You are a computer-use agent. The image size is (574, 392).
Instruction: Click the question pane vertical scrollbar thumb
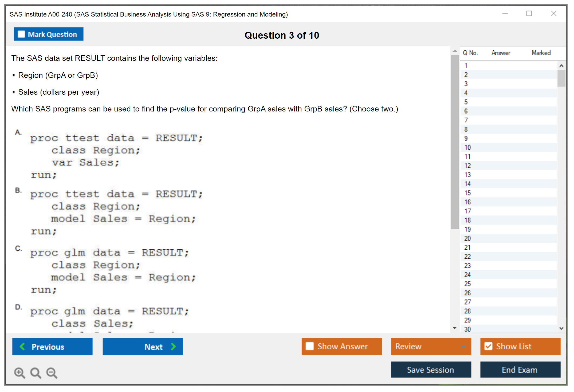click(454, 141)
